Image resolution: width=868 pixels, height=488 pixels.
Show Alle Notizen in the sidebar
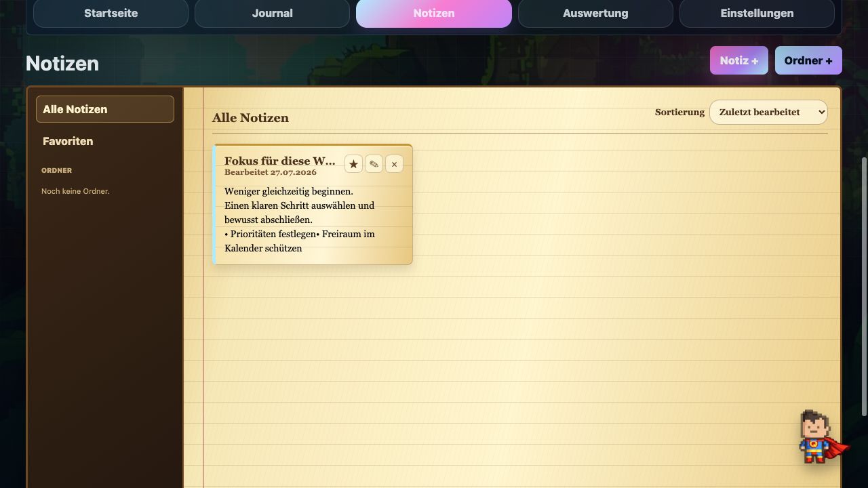coord(105,109)
